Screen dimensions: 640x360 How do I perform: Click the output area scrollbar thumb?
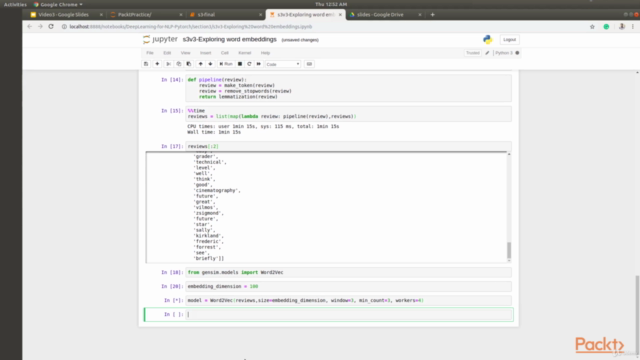[x=509, y=250]
